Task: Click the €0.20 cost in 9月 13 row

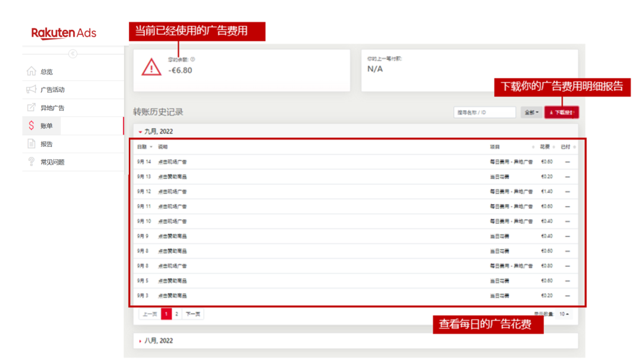Action: tap(547, 177)
